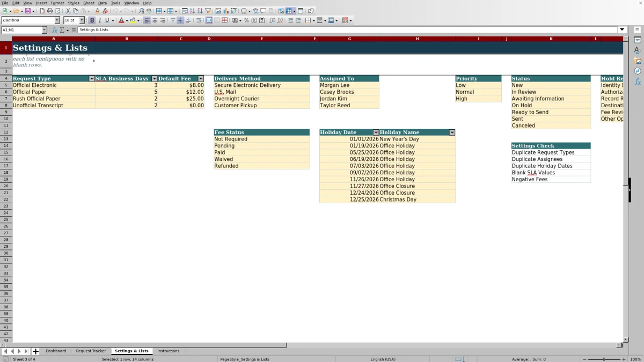Open the SLA Business Days filter dropdown

[154, 79]
